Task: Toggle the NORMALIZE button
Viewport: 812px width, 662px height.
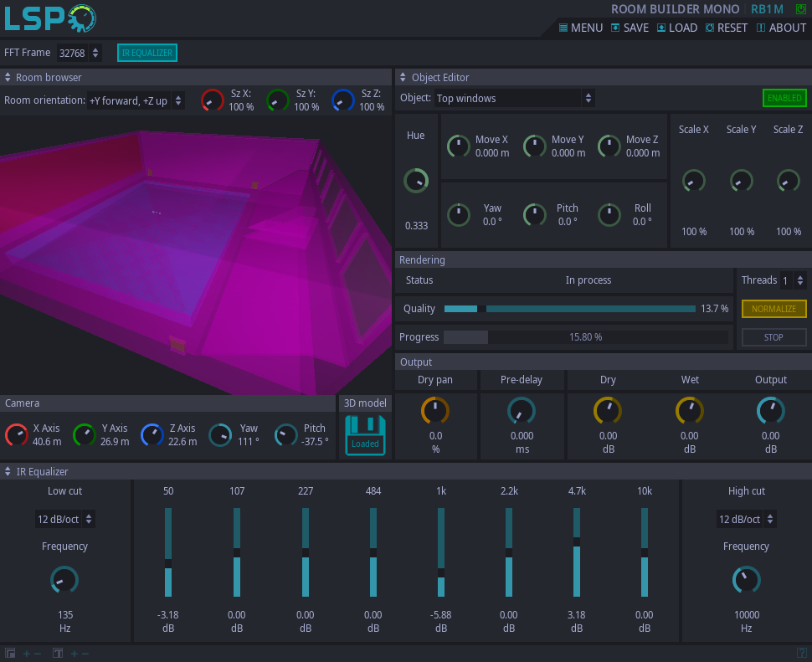Action: [x=773, y=309]
